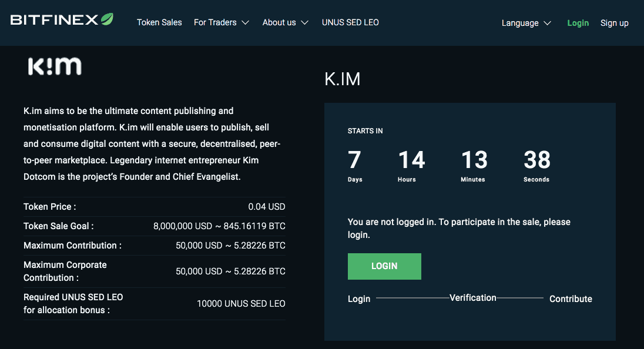Open the Token Sales page
Viewport: 644px width, 349px height.
pos(159,22)
